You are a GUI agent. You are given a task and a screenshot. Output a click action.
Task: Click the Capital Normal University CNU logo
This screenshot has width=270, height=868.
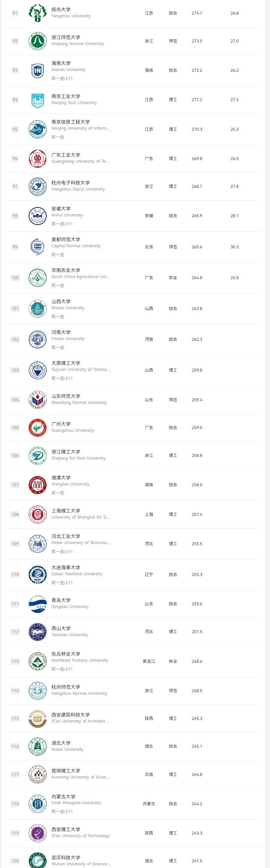point(38,247)
